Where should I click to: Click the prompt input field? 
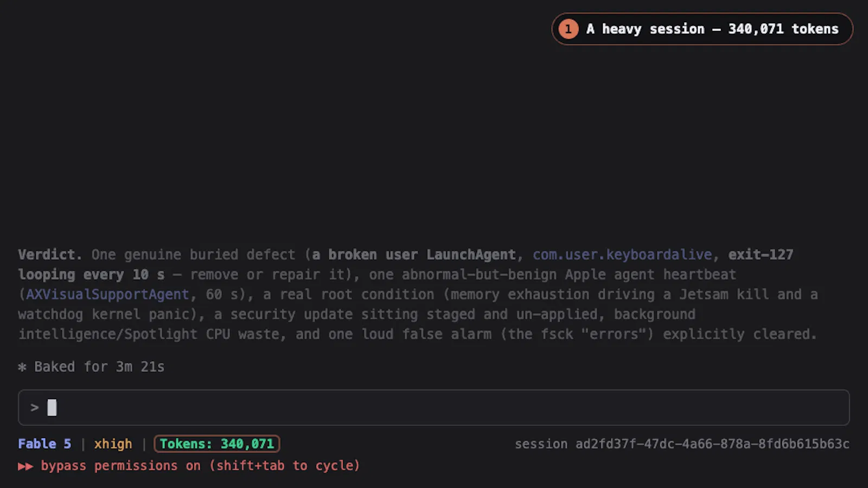coord(433,407)
